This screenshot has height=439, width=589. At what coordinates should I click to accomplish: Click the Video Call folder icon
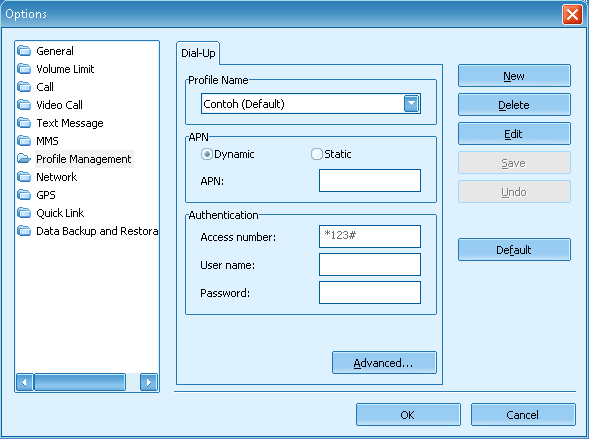(24, 105)
